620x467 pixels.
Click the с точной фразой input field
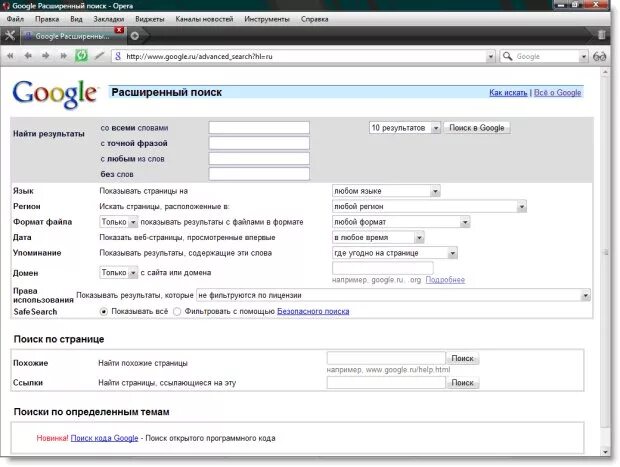click(x=259, y=143)
